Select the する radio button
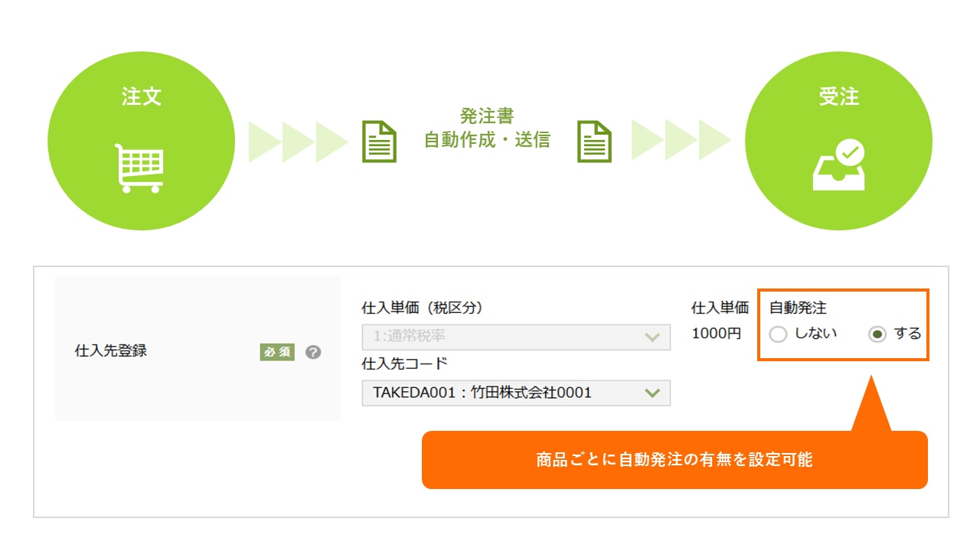The width and height of the screenshot is (980, 551). coord(877,334)
